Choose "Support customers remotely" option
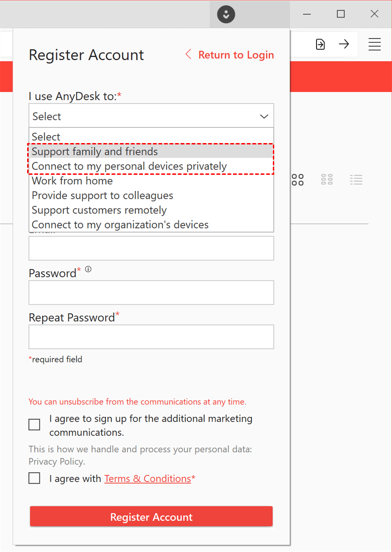The width and height of the screenshot is (392, 552). pyautogui.click(x=99, y=210)
